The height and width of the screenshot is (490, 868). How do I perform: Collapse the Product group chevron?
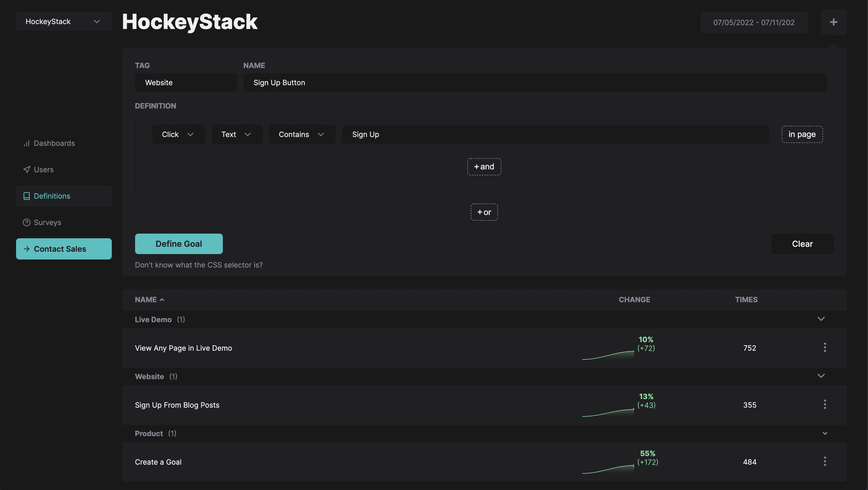[825, 433]
